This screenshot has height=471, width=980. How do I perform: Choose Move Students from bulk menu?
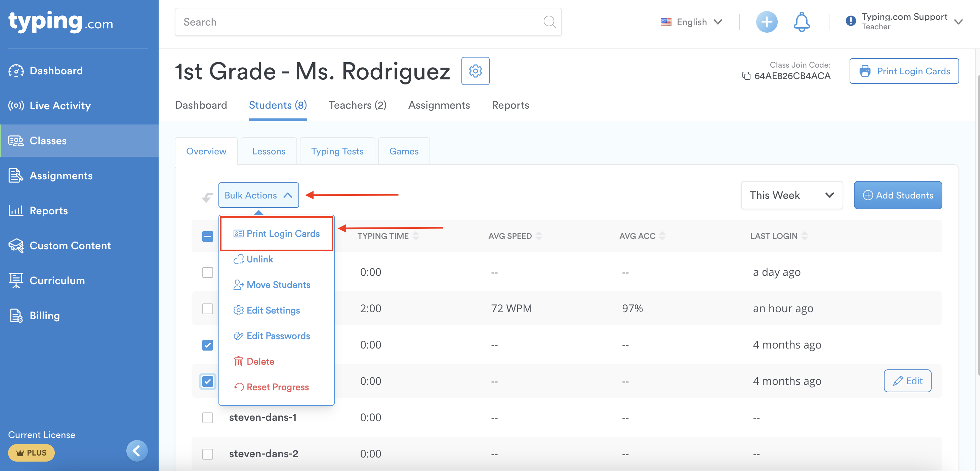278,285
